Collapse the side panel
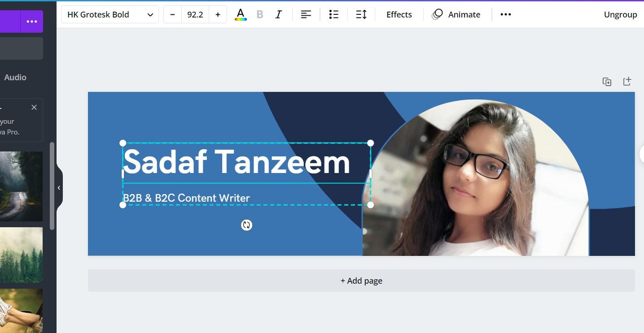This screenshot has height=333, width=644. click(59, 188)
